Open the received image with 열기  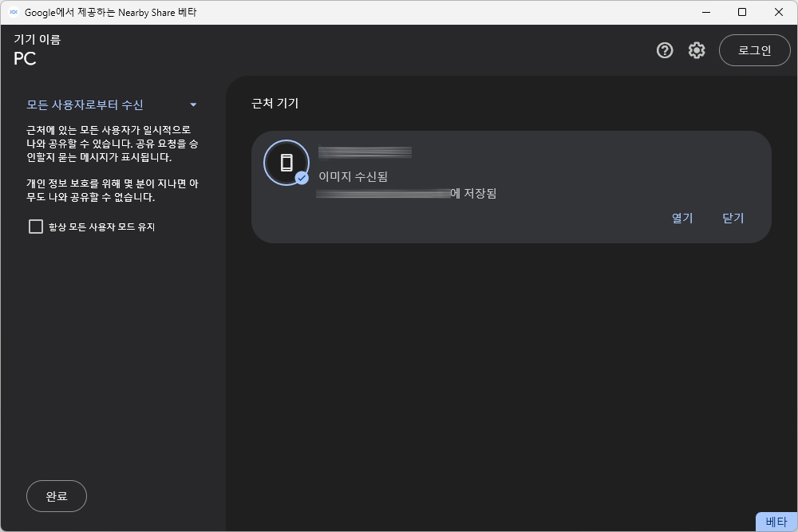682,218
